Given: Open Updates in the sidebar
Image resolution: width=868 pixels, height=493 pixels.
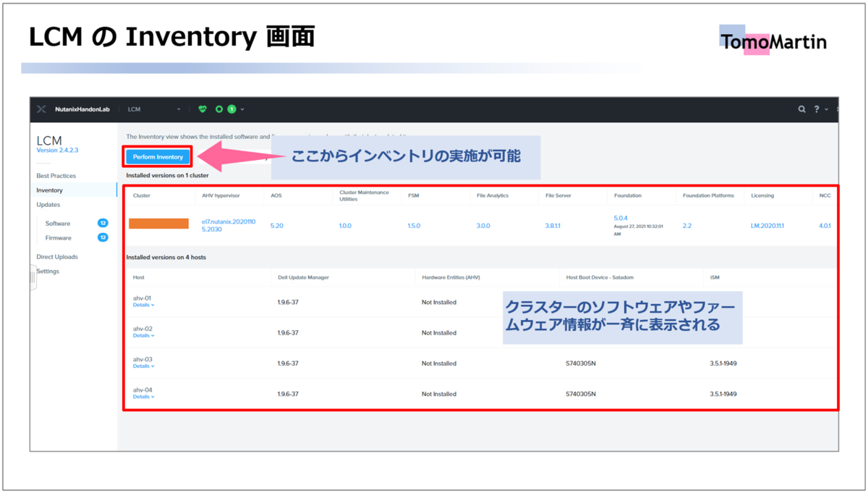Looking at the screenshot, I should (x=48, y=205).
